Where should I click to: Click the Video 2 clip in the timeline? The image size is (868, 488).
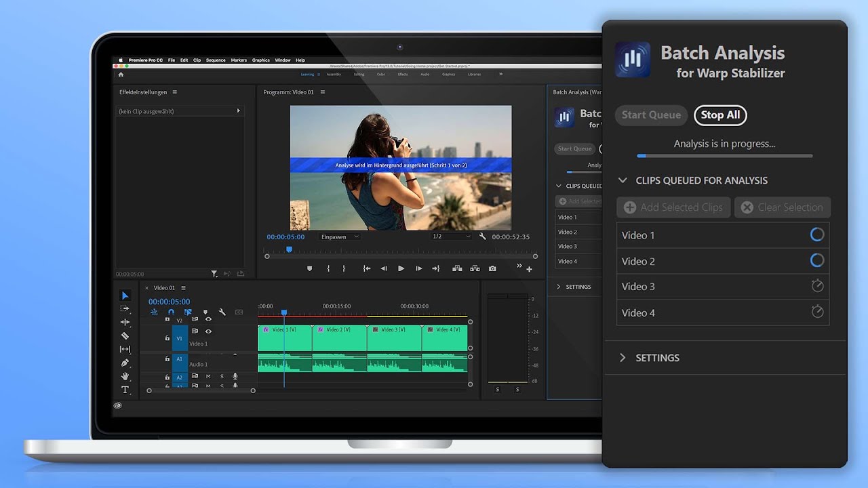point(339,338)
